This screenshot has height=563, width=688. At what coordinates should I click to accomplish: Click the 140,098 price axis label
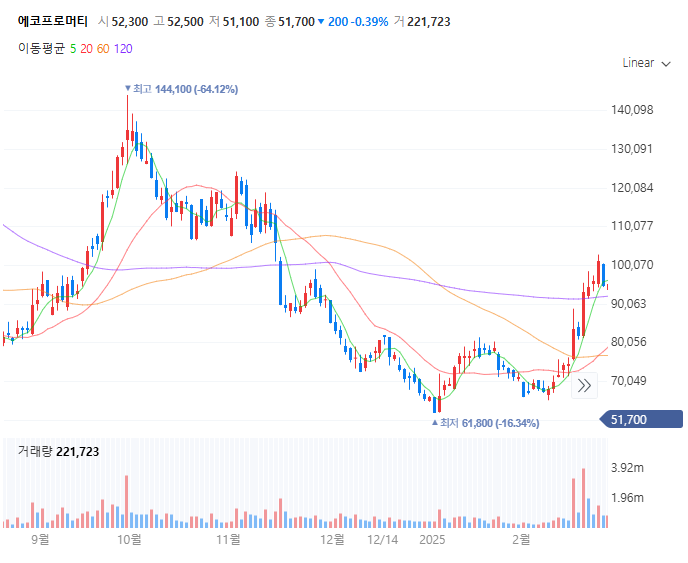pyautogui.click(x=632, y=110)
